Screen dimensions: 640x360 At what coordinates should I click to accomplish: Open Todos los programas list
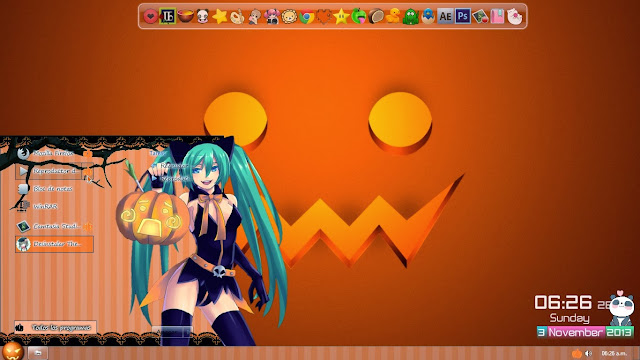56,327
